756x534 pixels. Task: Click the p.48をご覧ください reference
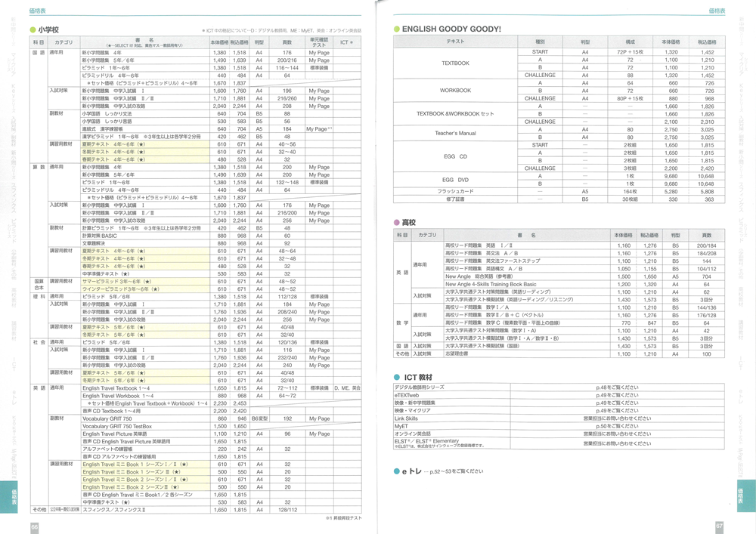(x=617, y=387)
